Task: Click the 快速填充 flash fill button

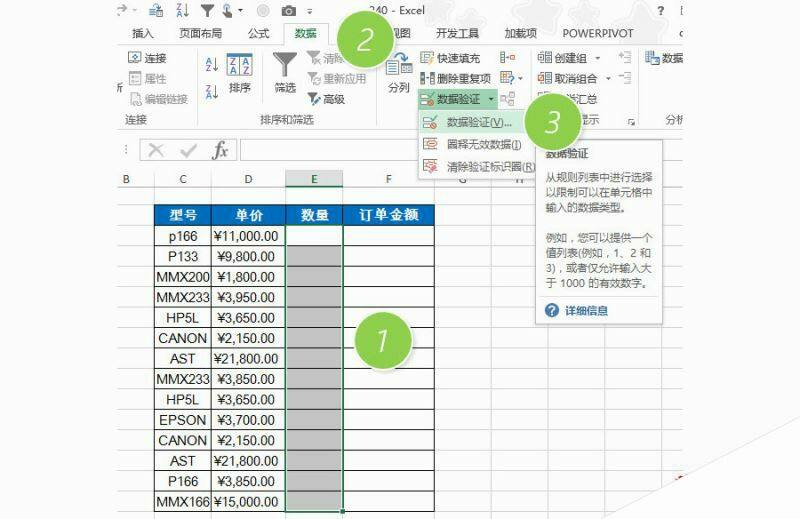Action: pyautogui.click(x=450, y=58)
